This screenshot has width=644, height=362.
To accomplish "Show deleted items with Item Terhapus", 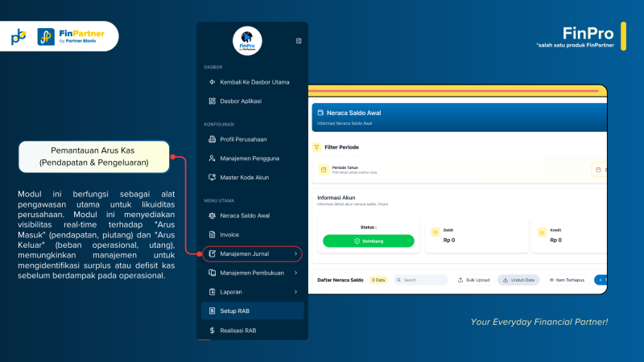I will pos(566,280).
